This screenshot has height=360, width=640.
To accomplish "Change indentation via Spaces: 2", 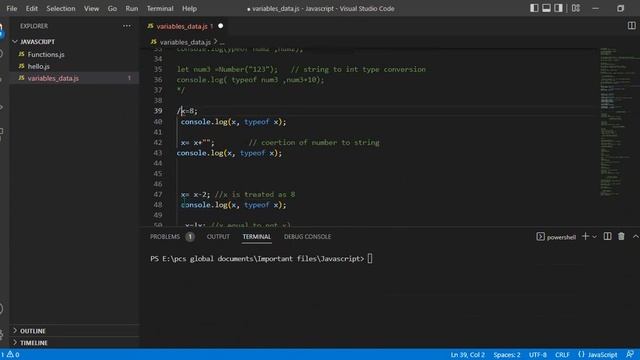I will (x=507, y=355).
